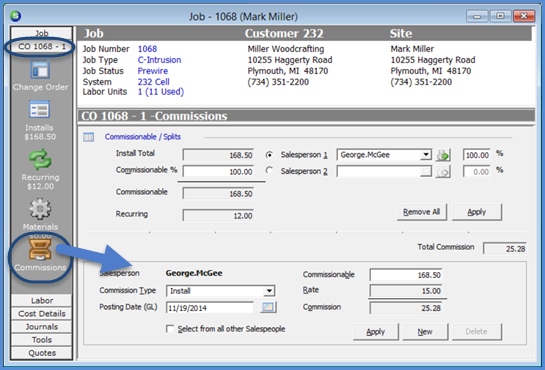Image resolution: width=545 pixels, height=370 pixels.
Task: Open the empty Salesperson 2 dropdown
Action: pos(426,171)
